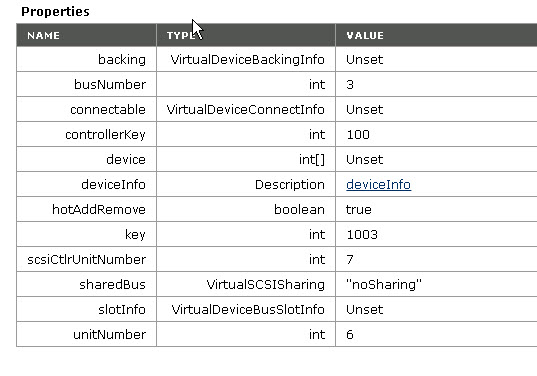Click the VirtualDeviceBusSlotInfo type cell
537x376 pixels.
tap(248, 310)
